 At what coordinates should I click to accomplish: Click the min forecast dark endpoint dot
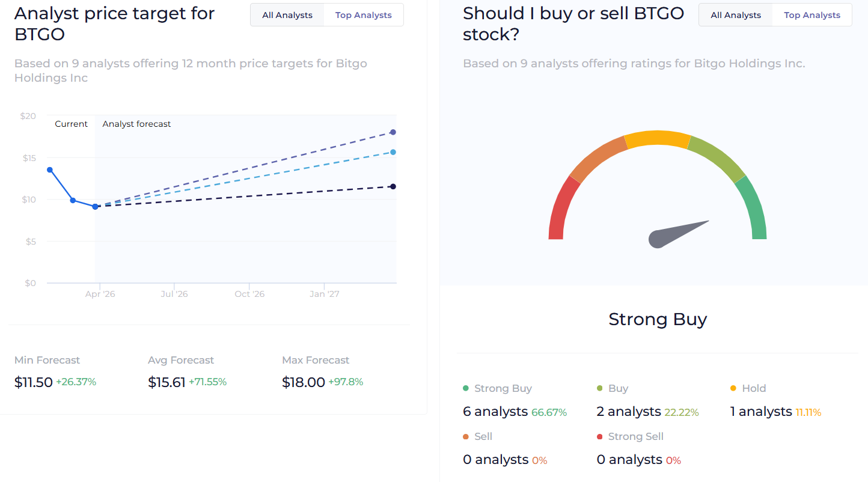[x=393, y=186]
